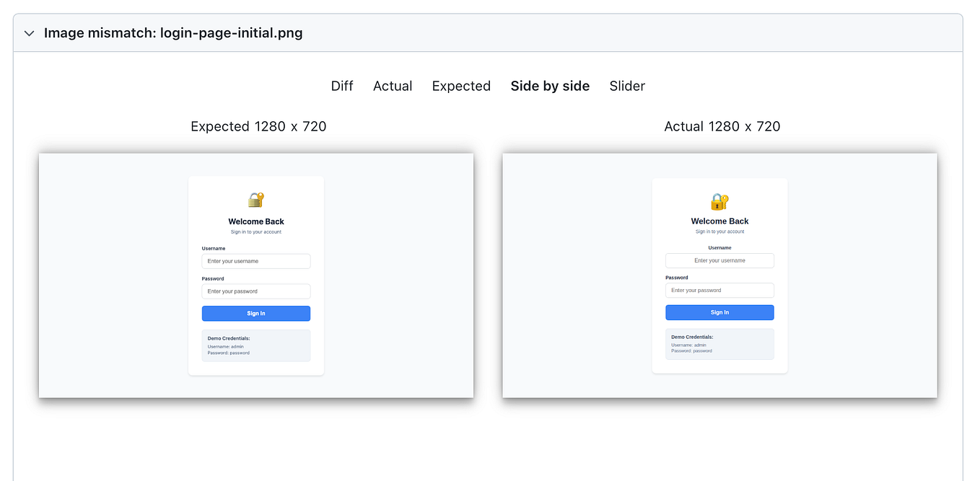Open the Expected view
The width and height of the screenshot is (980, 481).
click(x=461, y=86)
